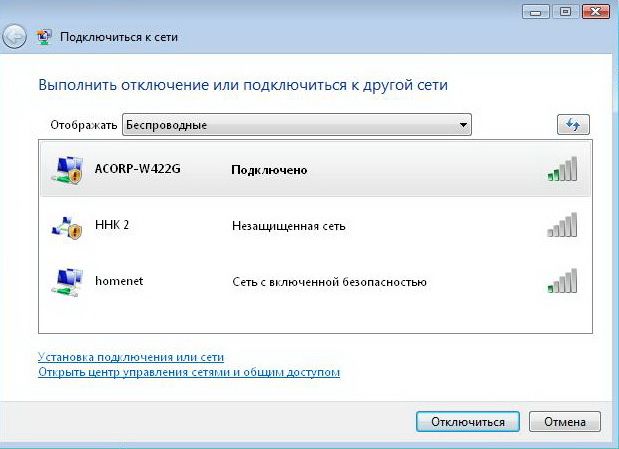The height and width of the screenshot is (449, 619).
Task: Click signal strength bars for HHK 2
Action: coord(562,225)
